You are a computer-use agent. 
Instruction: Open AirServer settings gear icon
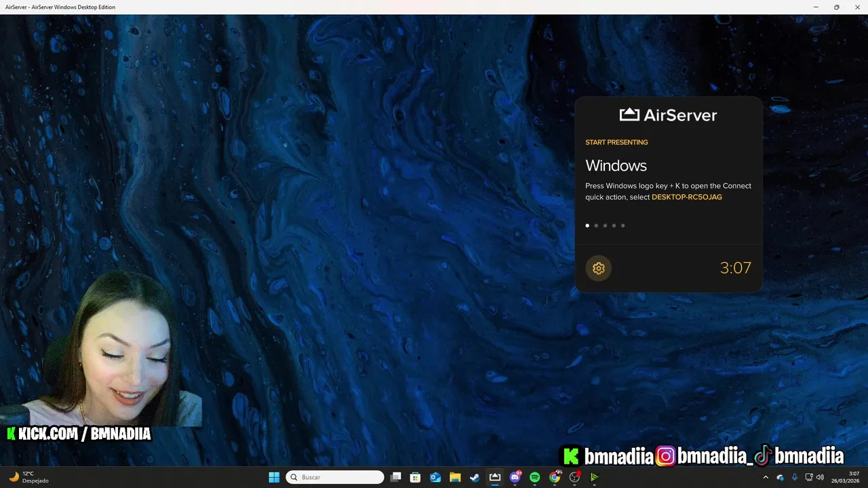(x=598, y=268)
